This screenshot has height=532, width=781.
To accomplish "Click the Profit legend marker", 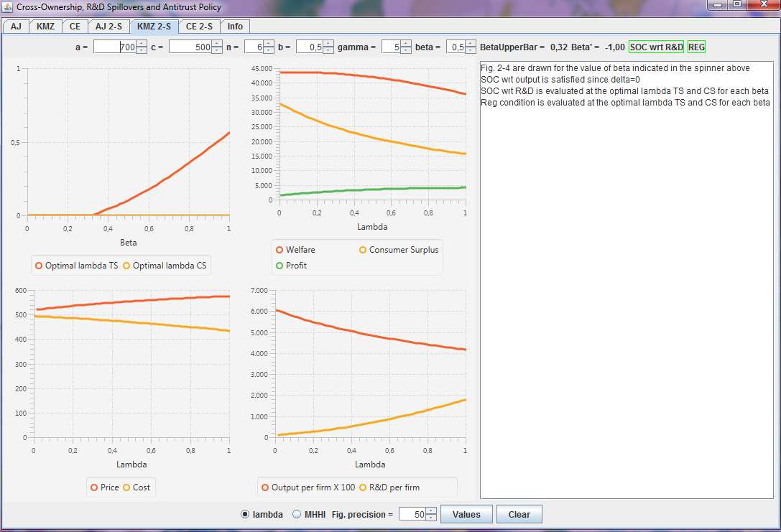I will pos(279,266).
